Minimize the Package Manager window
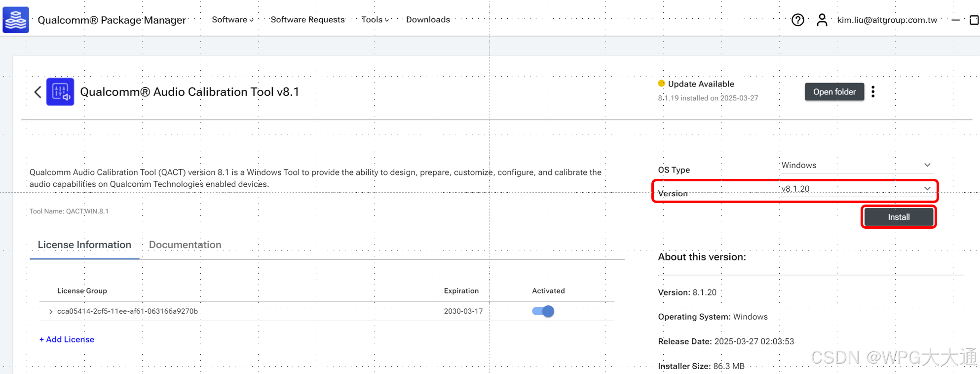Viewport: 980px width, 374px height. coord(955,20)
